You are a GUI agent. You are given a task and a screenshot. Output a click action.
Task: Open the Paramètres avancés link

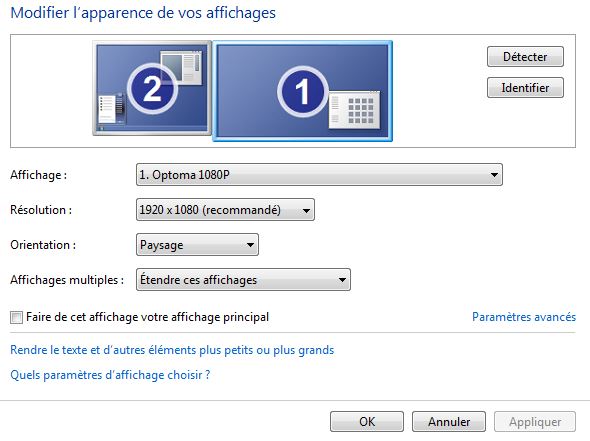click(x=524, y=317)
